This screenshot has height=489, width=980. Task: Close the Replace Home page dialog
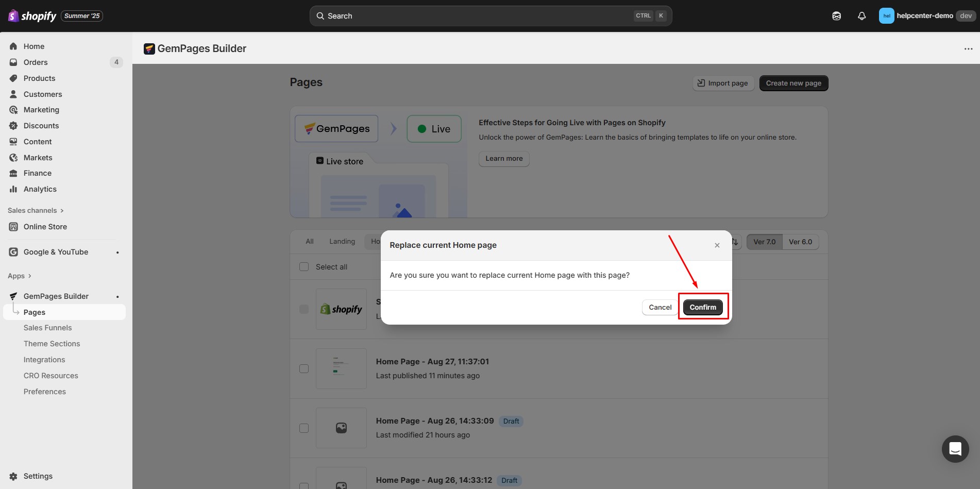[717, 245]
